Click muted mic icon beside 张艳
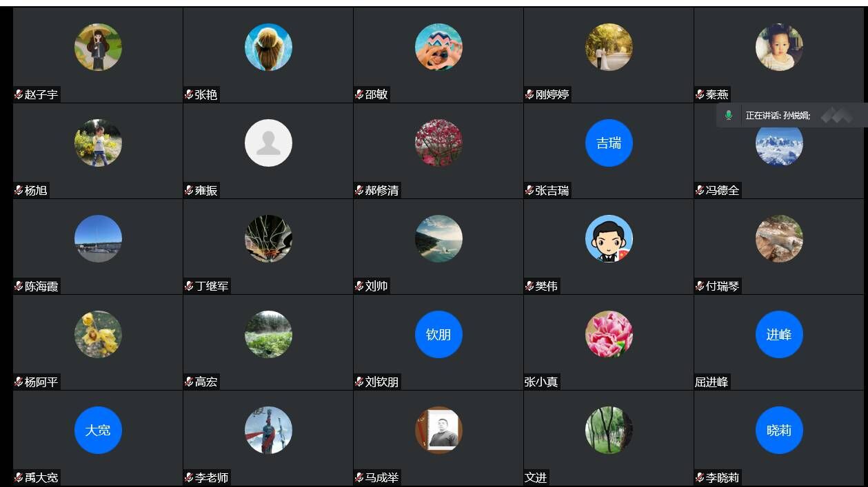Screen dimensions: 868x487 (x=189, y=94)
